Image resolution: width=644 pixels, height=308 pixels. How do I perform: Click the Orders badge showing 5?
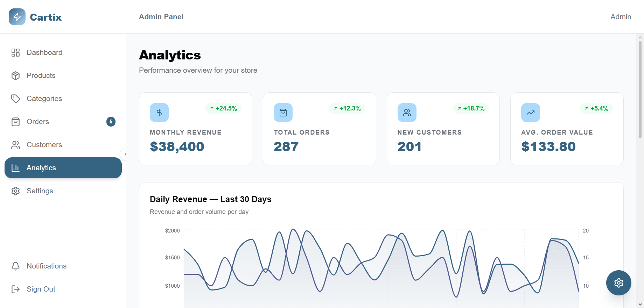[x=111, y=122]
